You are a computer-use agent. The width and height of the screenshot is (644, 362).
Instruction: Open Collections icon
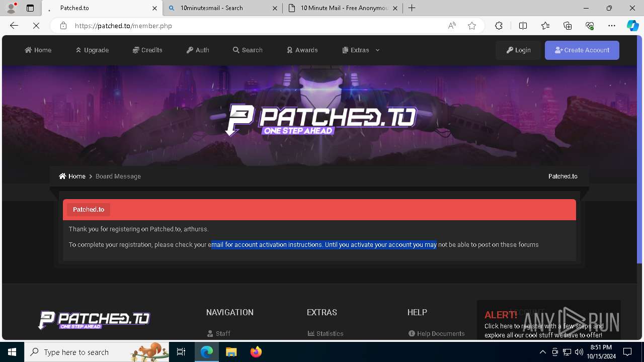(x=568, y=26)
